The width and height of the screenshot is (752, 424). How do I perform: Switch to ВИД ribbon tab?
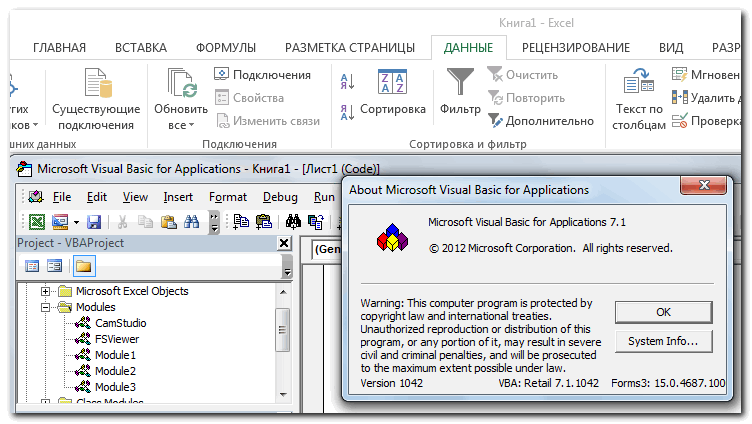(x=671, y=48)
